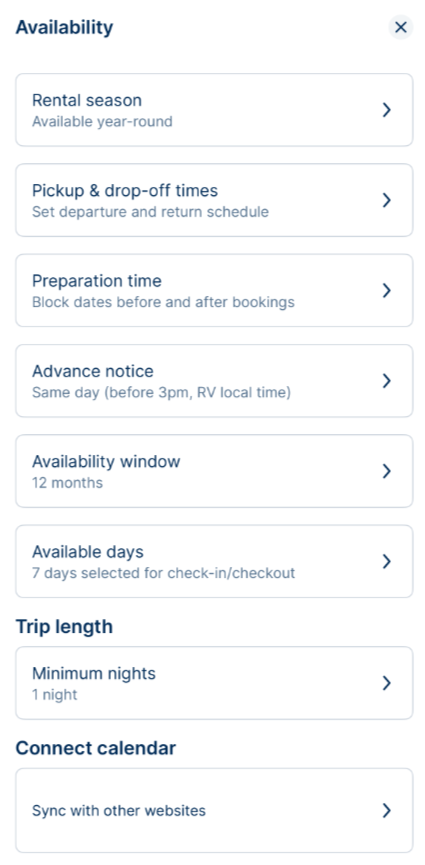The width and height of the screenshot is (425, 865).
Task: Click the chevron beside Sync with other websites
Action: point(387,810)
